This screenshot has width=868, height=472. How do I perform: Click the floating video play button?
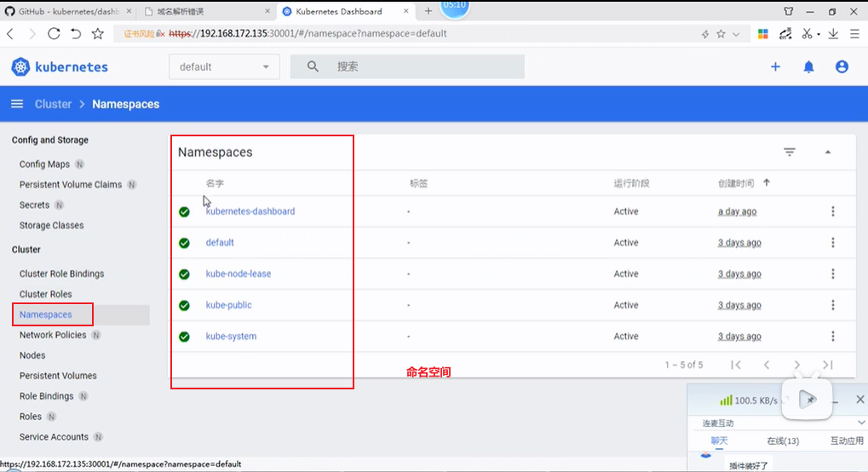pyautogui.click(x=808, y=400)
